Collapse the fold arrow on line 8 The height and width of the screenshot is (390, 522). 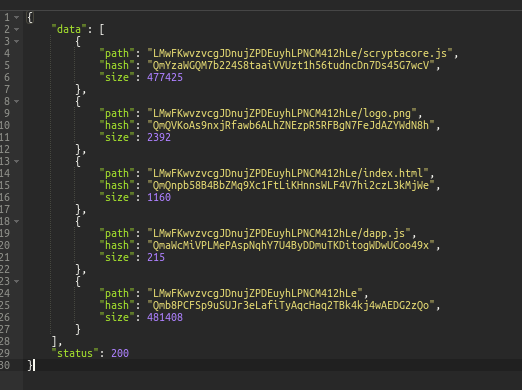click(16, 101)
